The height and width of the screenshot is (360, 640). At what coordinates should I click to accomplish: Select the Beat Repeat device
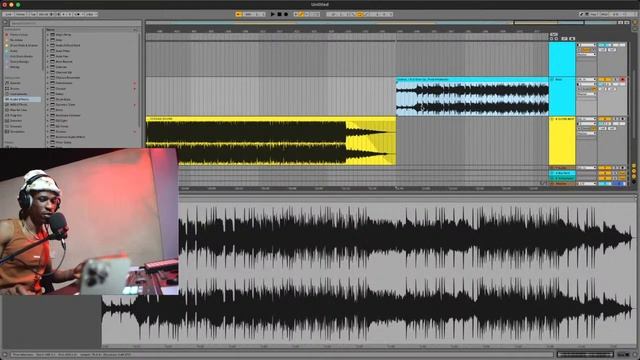(64, 62)
